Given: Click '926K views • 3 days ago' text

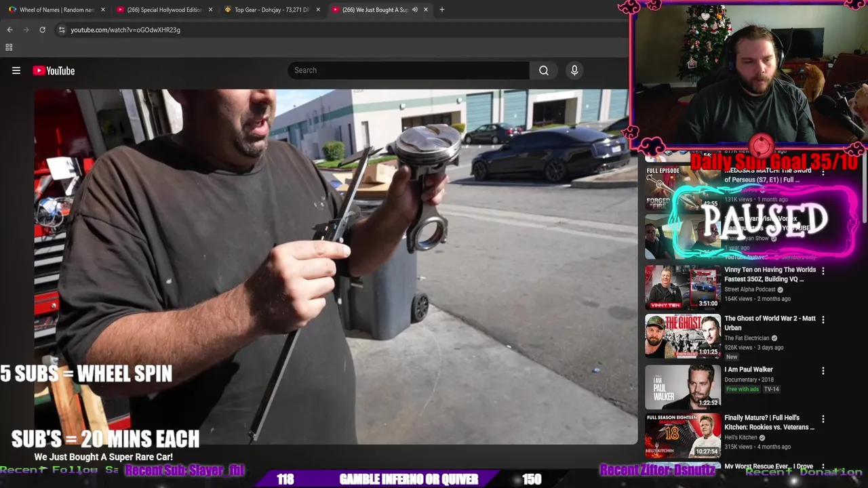Looking at the screenshot, I should (754, 348).
